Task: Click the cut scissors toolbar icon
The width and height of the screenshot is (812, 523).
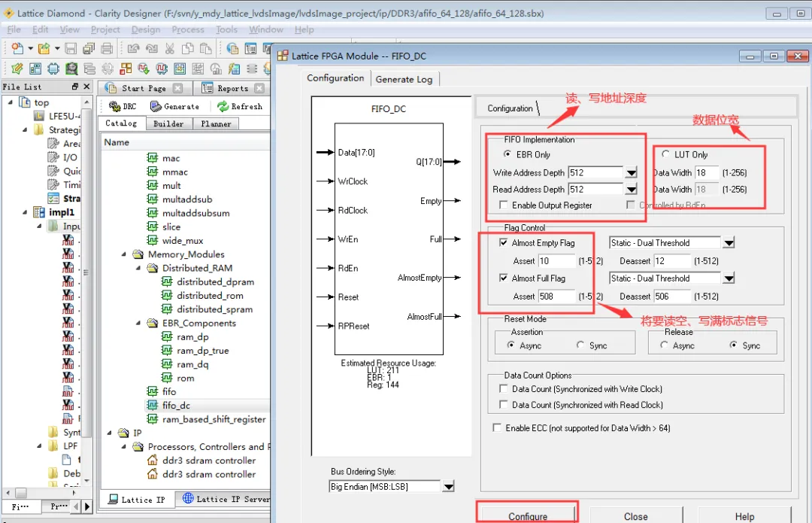Action: [x=169, y=49]
